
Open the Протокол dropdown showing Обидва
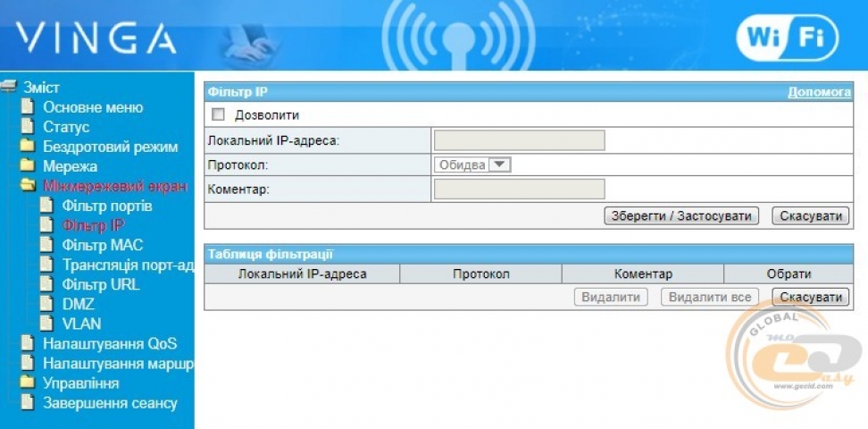coord(472,165)
